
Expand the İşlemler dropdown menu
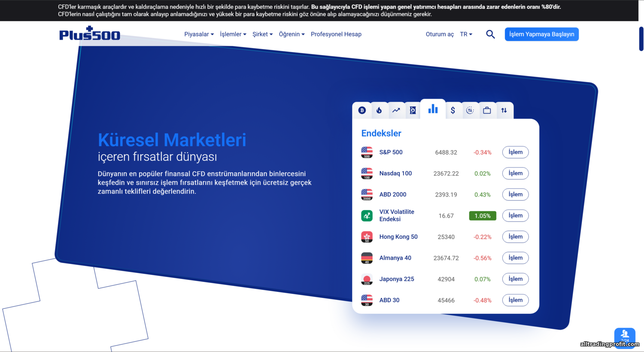(233, 34)
